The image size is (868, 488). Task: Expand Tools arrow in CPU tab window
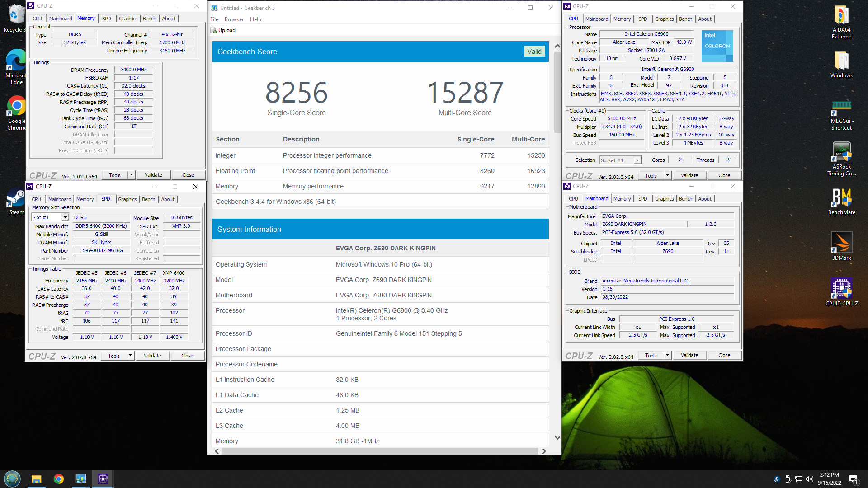pos(667,175)
